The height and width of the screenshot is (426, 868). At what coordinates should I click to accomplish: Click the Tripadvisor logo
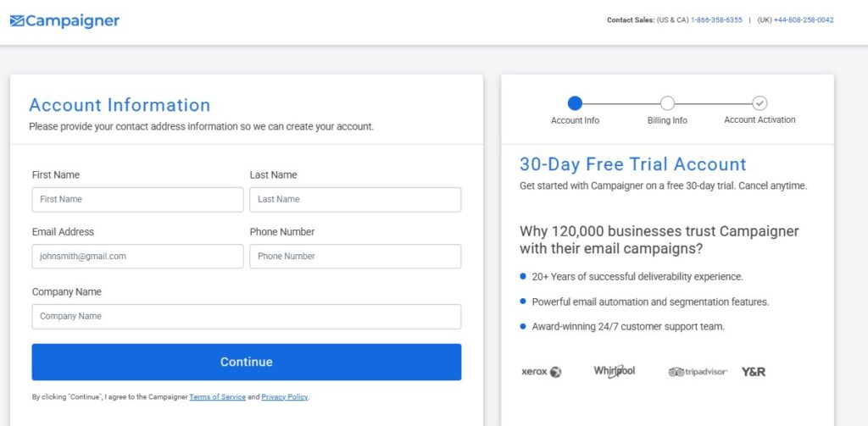(x=698, y=372)
